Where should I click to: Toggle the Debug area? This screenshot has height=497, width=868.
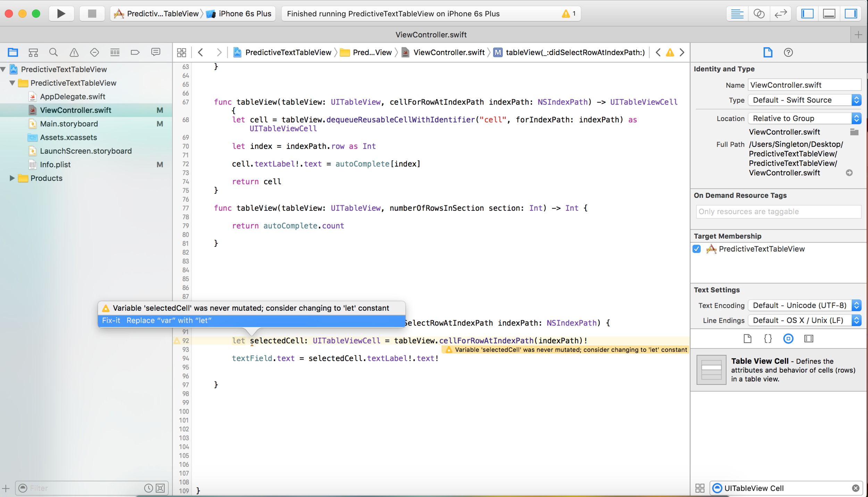click(x=829, y=14)
